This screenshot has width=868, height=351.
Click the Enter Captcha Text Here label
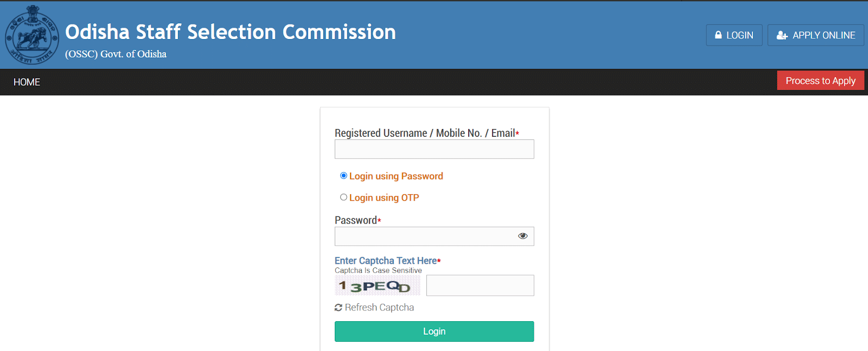click(x=385, y=260)
